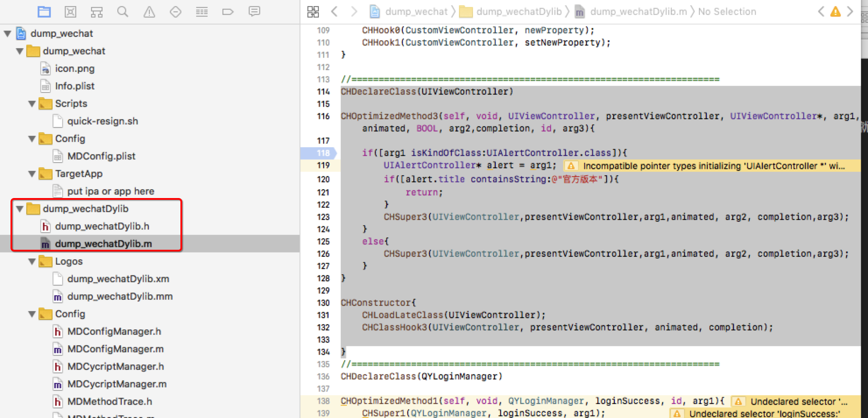Open MDMethodTrace.h
This screenshot has width=868, height=418.
click(x=109, y=402)
